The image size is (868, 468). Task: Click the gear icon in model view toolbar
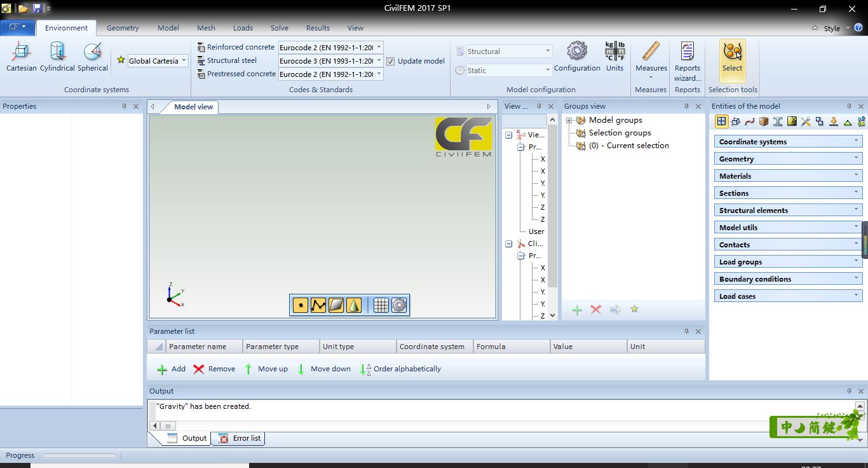click(x=399, y=305)
